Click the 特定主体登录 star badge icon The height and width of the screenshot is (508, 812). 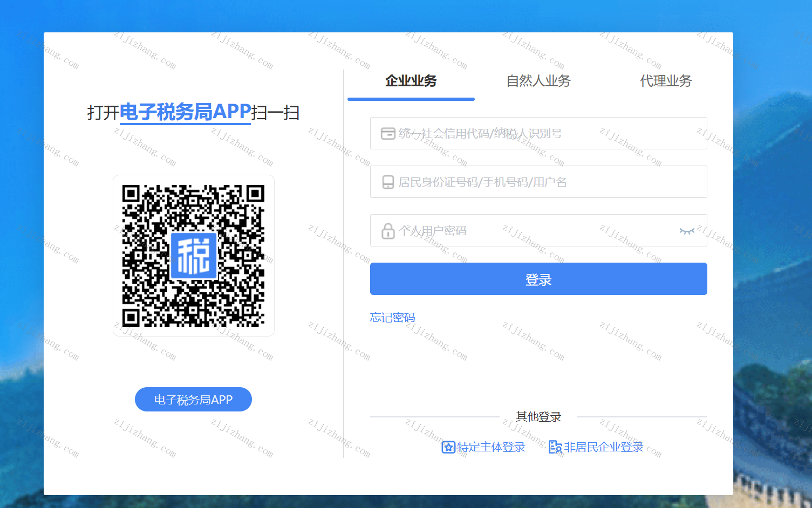pos(448,447)
